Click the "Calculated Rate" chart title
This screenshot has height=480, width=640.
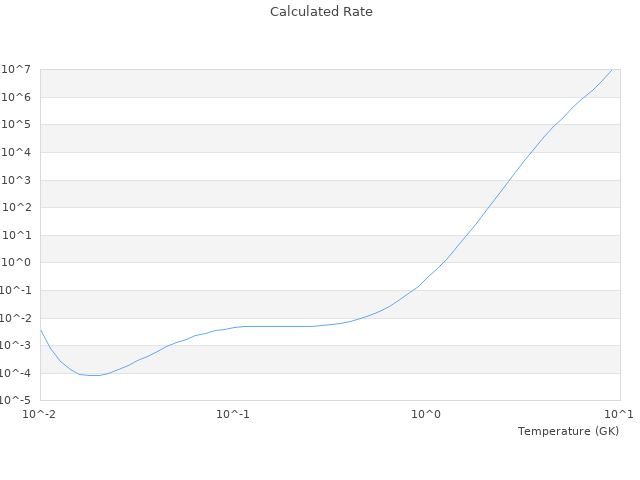321,12
